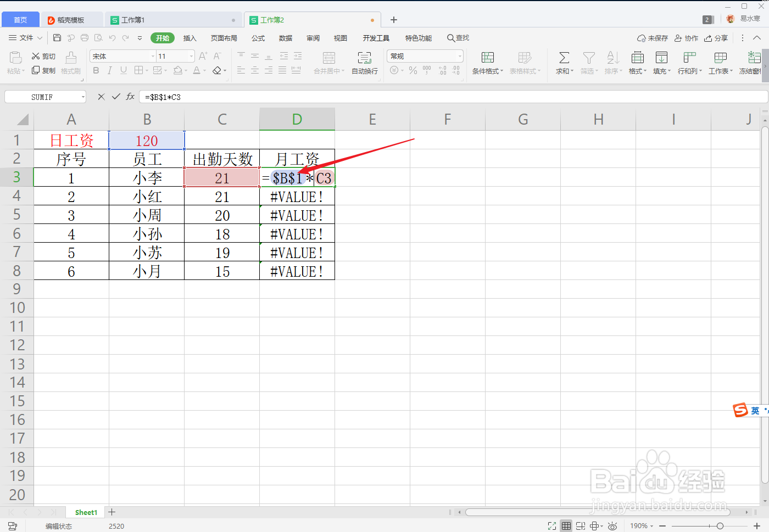Click the Undo arrow icon
This screenshot has width=769, height=532.
click(112, 38)
